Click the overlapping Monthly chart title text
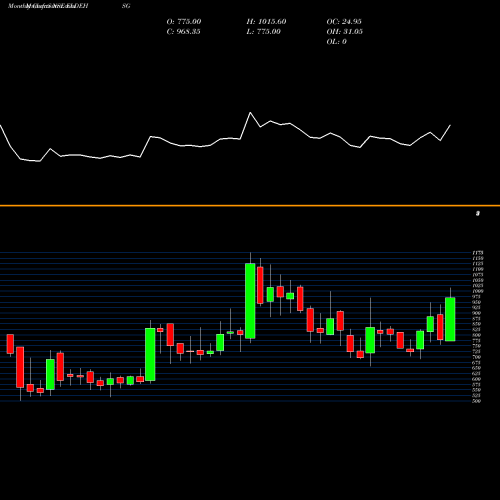500x500 pixels. pyautogui.click(x=48, y=6)
